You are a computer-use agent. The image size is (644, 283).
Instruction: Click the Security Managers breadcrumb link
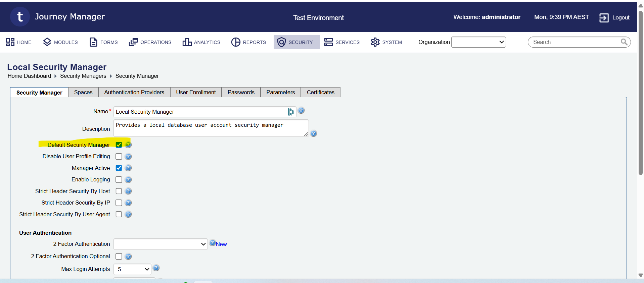click(83, 76)
